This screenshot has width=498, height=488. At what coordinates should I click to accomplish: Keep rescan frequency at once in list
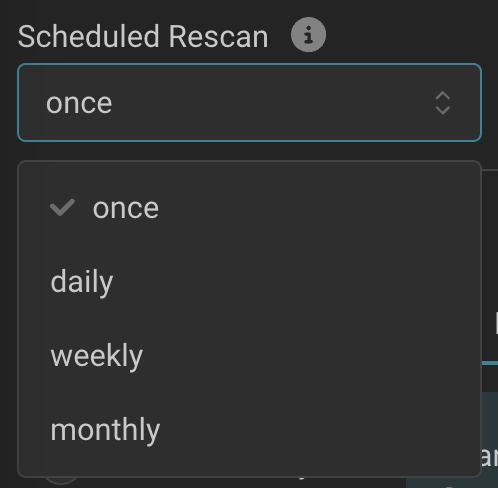click(249, 208)
